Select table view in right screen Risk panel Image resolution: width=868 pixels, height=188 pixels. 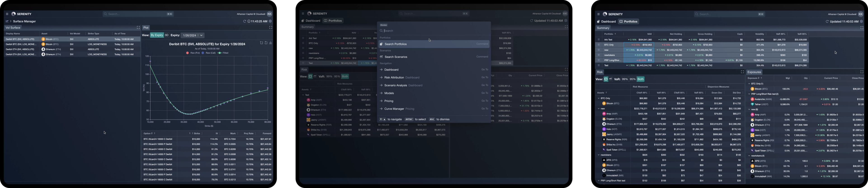coord(606,79)
